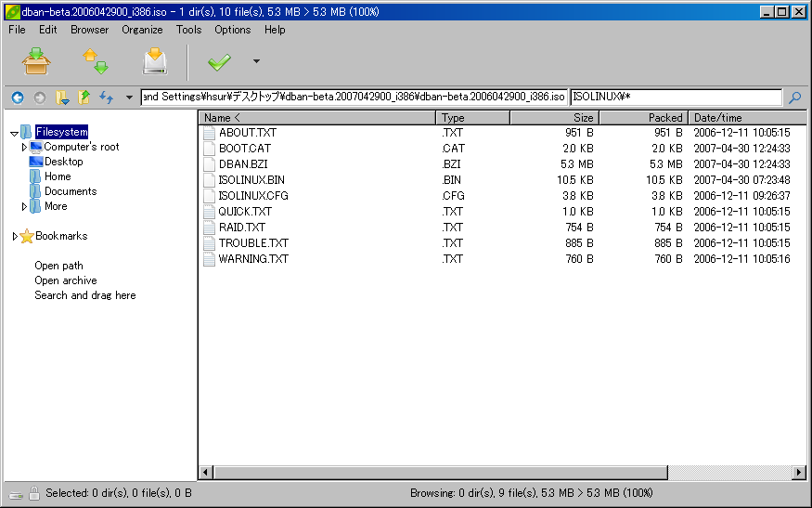Click the horizontal scrollbar right arrow

[798, 473]
